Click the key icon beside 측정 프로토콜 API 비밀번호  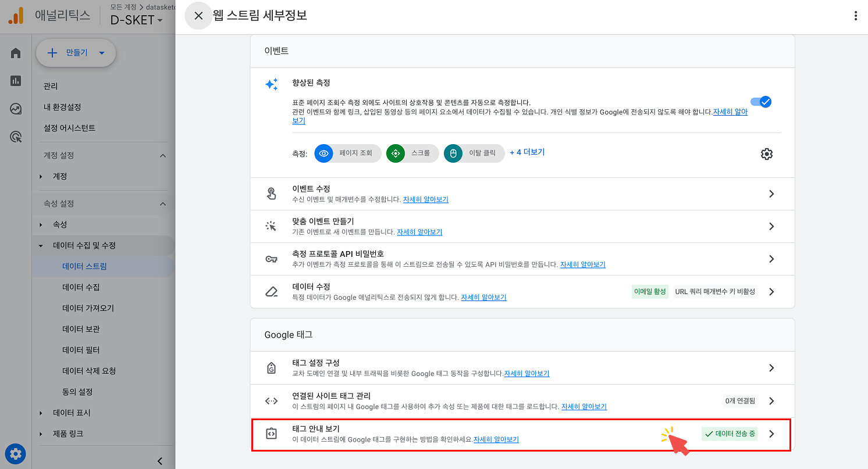click(x=271, y=258)
